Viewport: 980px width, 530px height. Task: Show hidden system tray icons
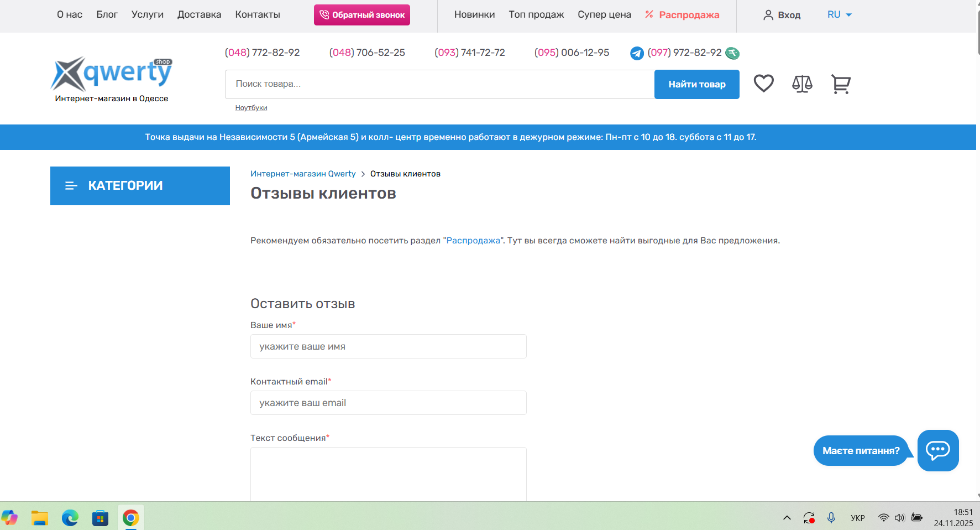click(x=787, y=518)
